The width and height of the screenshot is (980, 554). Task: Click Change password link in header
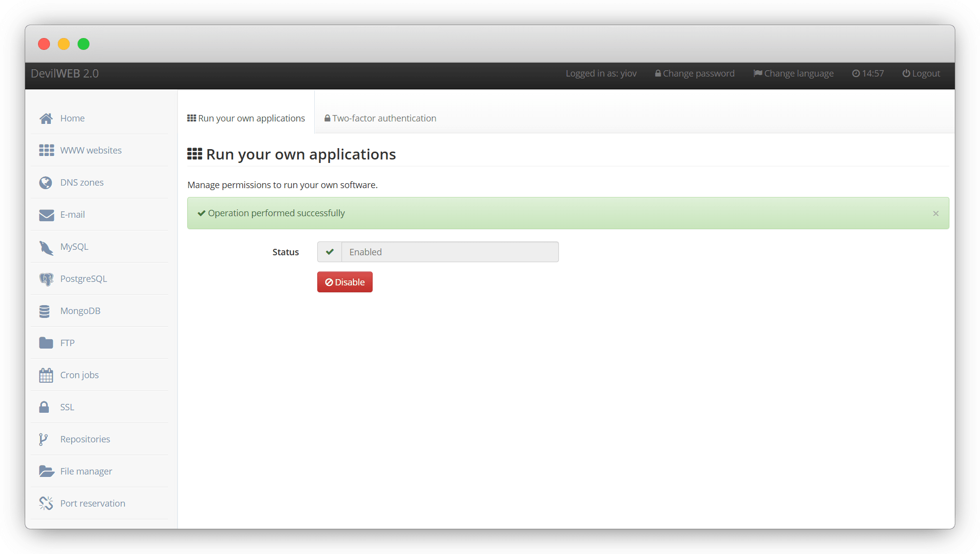(694, 74)
